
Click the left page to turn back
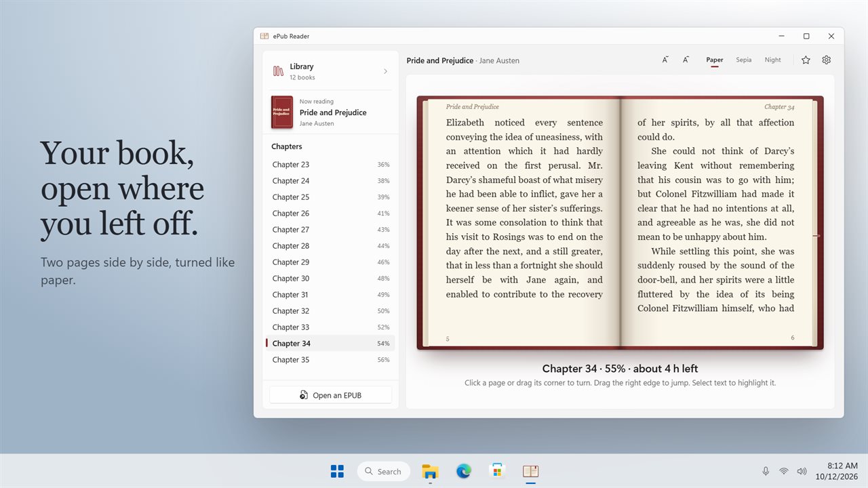click(524, 222)
